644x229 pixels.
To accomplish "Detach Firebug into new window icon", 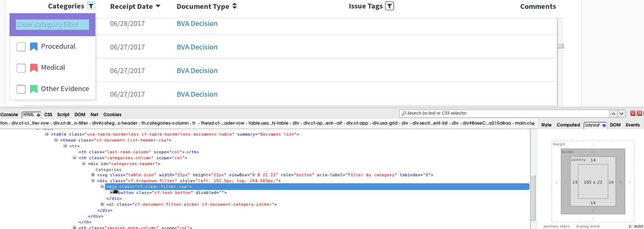I will coord(640,113).
